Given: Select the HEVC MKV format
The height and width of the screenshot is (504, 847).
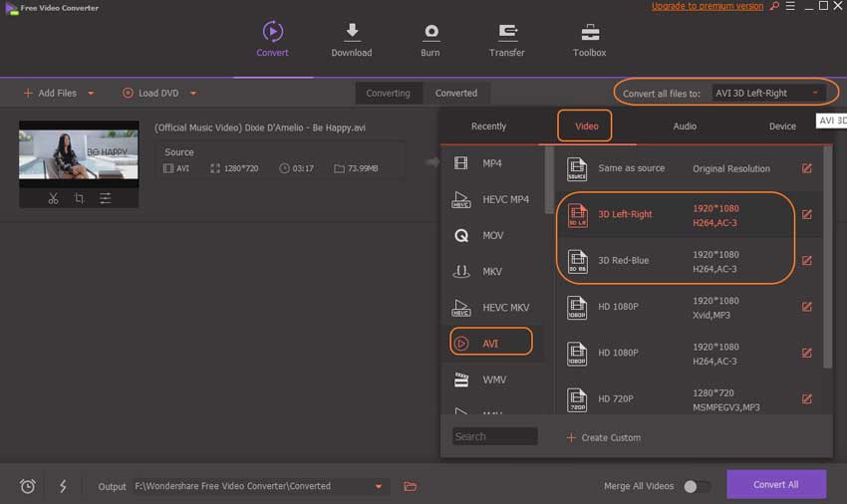Looking at the screenshot, I should pyautogui.click(x=491, y=308).
